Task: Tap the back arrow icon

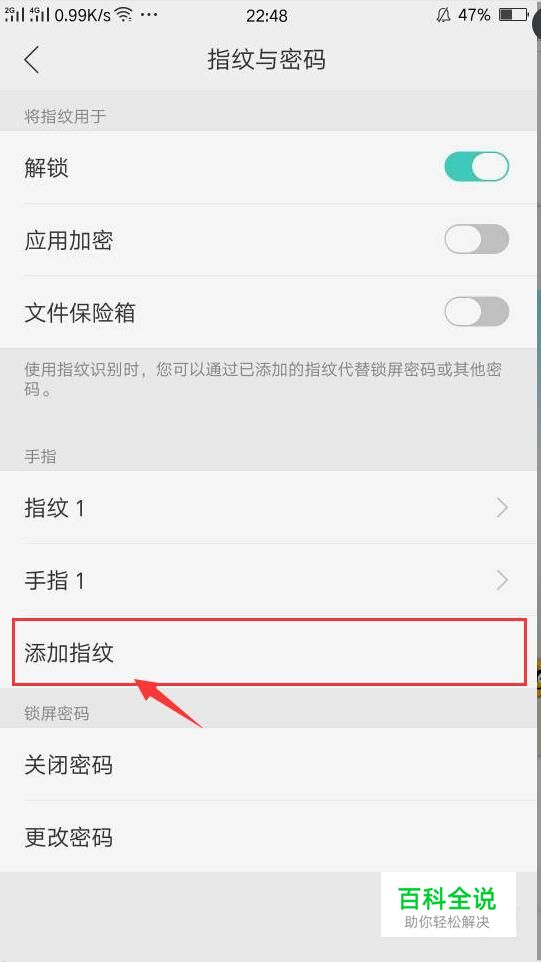Action: point(32,60)
